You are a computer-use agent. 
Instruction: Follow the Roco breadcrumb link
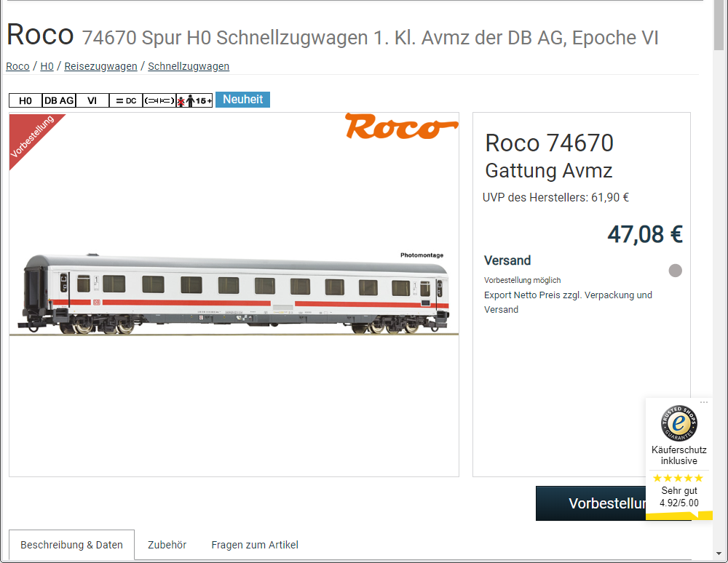click(x=17, y=66)
